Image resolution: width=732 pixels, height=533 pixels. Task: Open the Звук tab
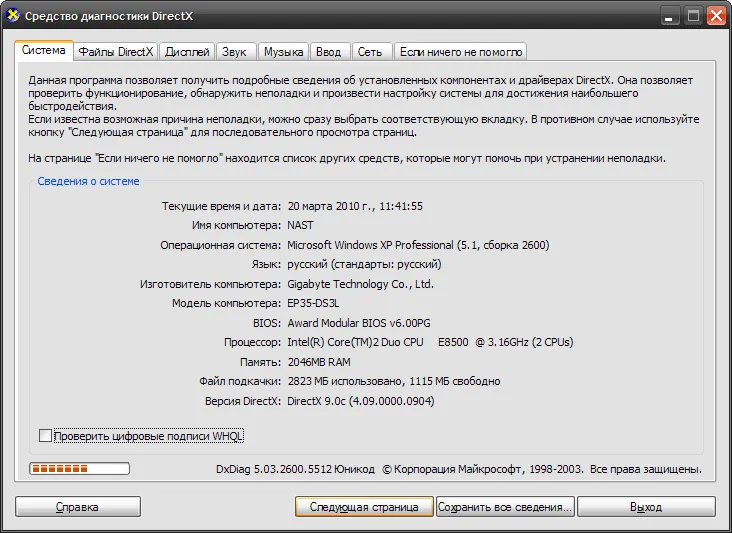(234, 52)
